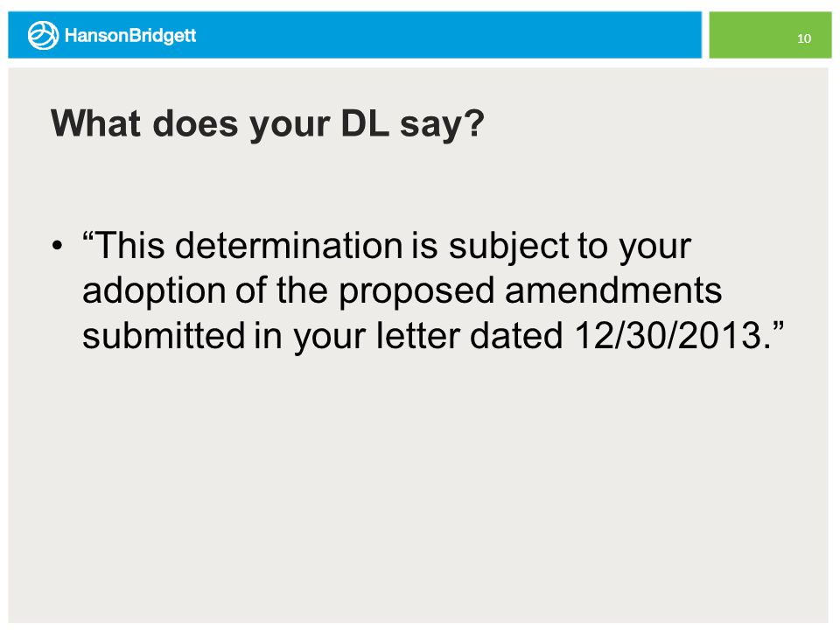
Task: Click the bullet point marker
Action: click(58, 247)
